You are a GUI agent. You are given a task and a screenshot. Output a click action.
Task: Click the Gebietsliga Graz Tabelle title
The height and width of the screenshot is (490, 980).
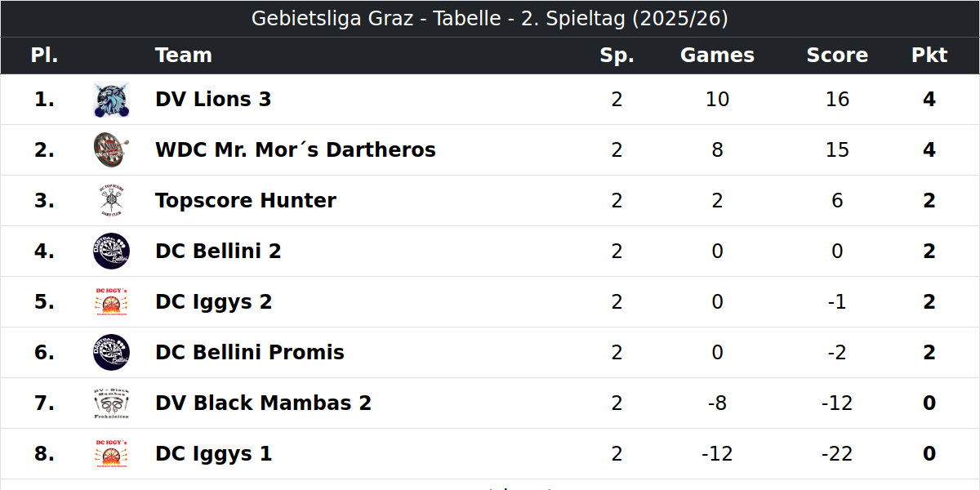point(490,19)
